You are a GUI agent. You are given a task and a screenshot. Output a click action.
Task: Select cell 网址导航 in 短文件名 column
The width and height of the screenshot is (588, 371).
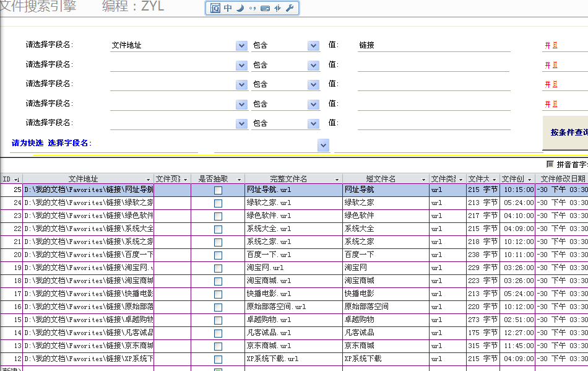(x=386, y=190)
